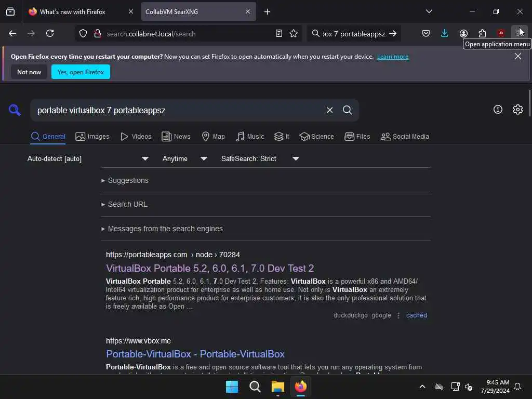532x399 pixels.
Task: Open uBlock Origin extension icon
Action: [x=500, y=33]
